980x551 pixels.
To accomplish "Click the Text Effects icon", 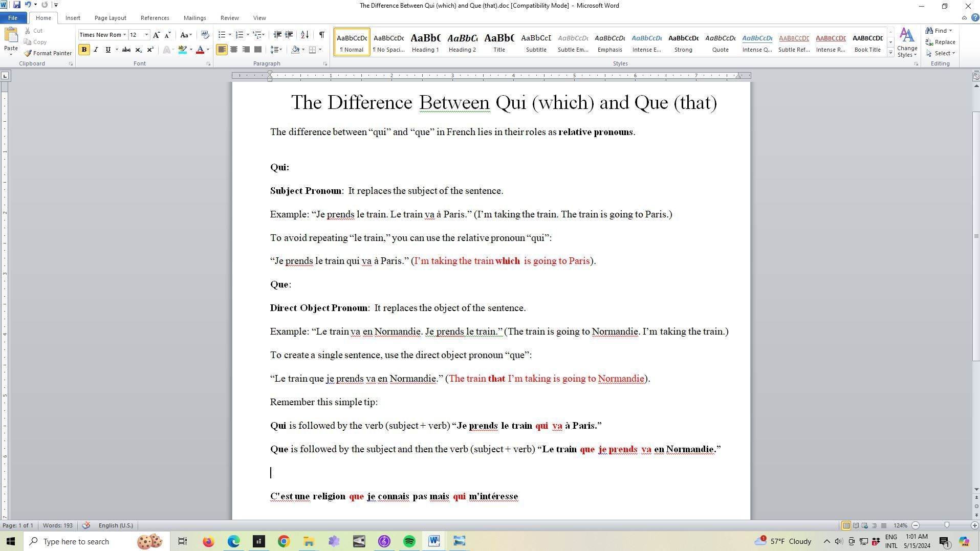I will click(166, 50).
